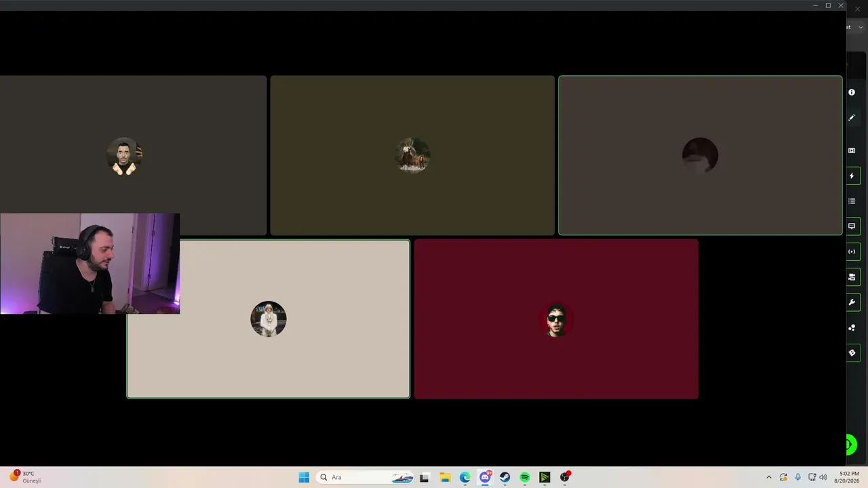This screenshot has height=488, width=868.
Task: Open the weather widget showing 30°C
Action: (x=26, y=477)
